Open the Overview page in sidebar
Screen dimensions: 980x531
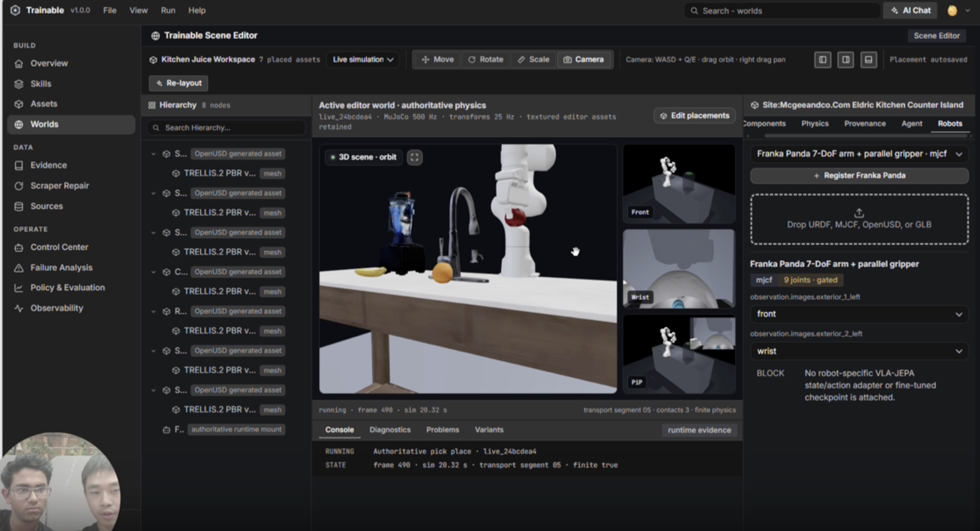49,64
